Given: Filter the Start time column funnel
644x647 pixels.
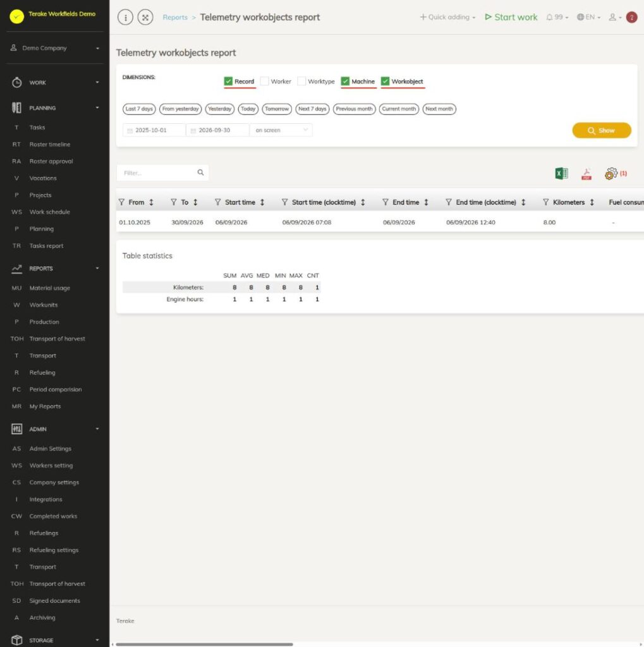Looking at the screenshot, I should point(218,202).
